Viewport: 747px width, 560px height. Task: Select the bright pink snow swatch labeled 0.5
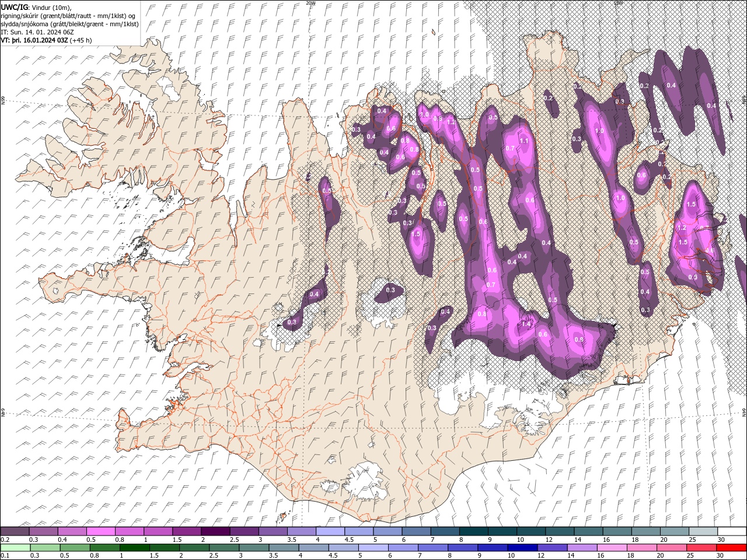[101, 531]
